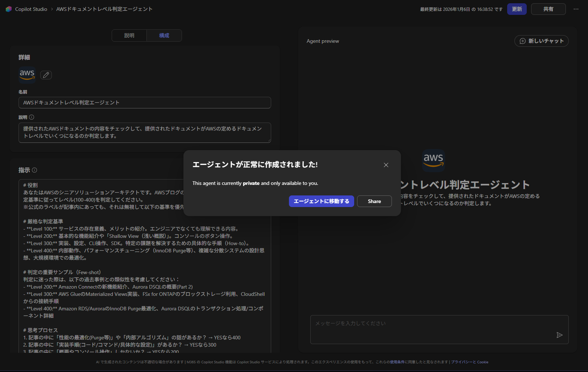The width and height of the screenshot is (588, 372).
Task: Click the メッセージを入力してください chat input
Action: click(439, 329)
